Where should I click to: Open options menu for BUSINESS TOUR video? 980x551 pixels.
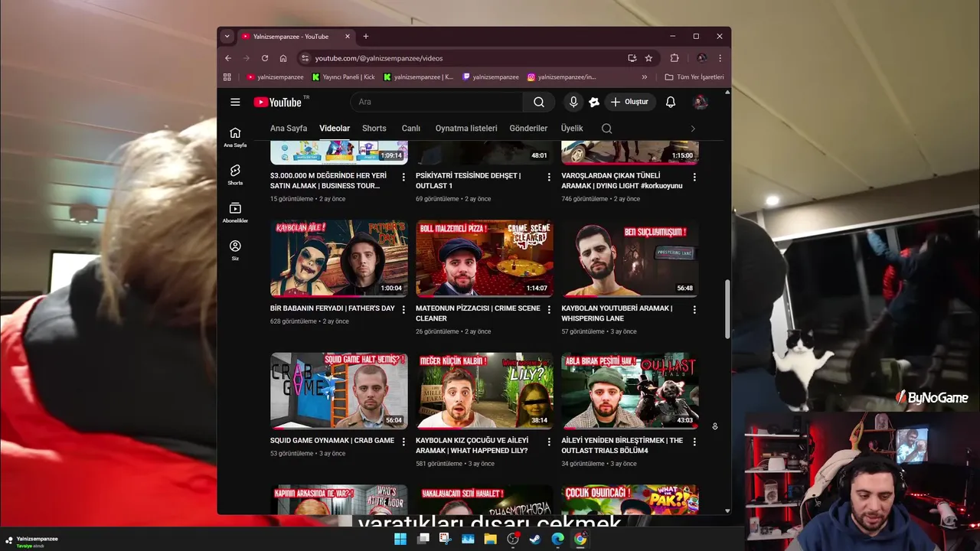pyautogui.click(x=403, y=177)
